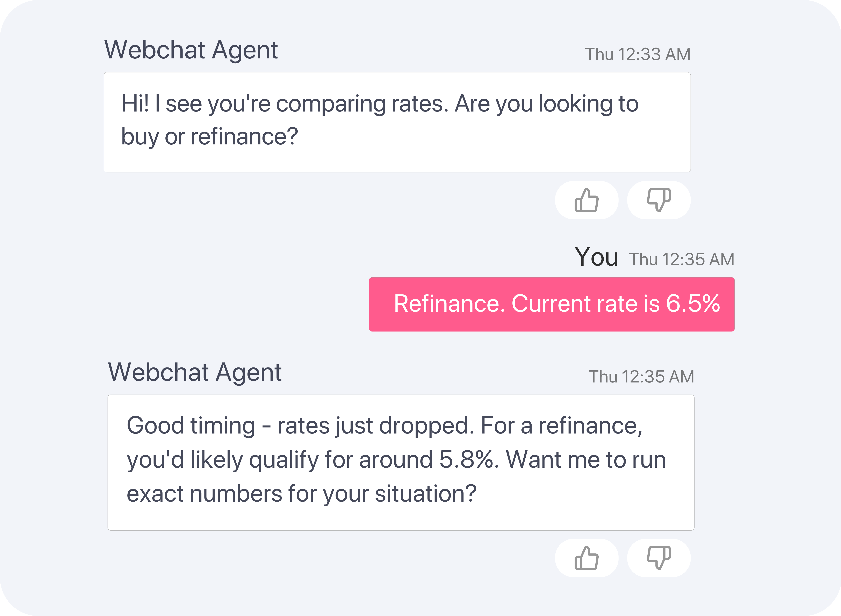
Task: Click the word 'Refinance.' in the pink bubble
Action: pyautogui.click(x=450, y=303)
